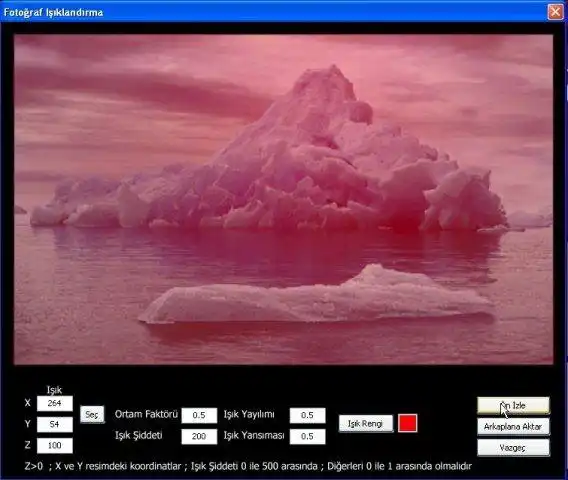Select the Işık Şiddeti value box
Image resolution: width=568 pixels, height=480 pixels.
click(199, 436)
